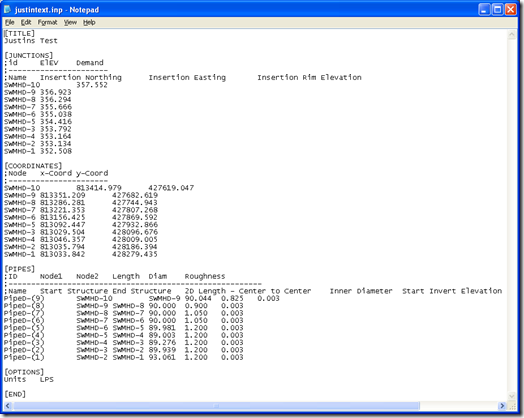Click junction row SWMHD-7 355.666
524x418 pixels.
click(x=38, y=107)
